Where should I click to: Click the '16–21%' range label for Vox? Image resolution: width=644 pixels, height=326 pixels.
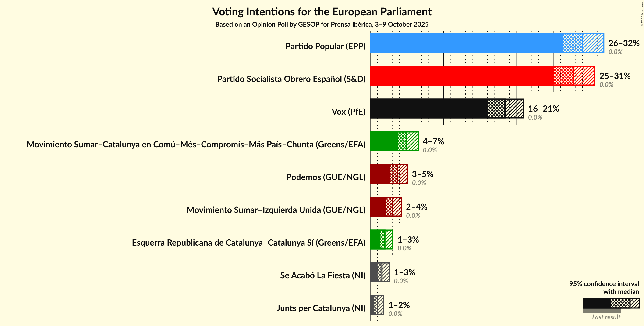point(544,109)
